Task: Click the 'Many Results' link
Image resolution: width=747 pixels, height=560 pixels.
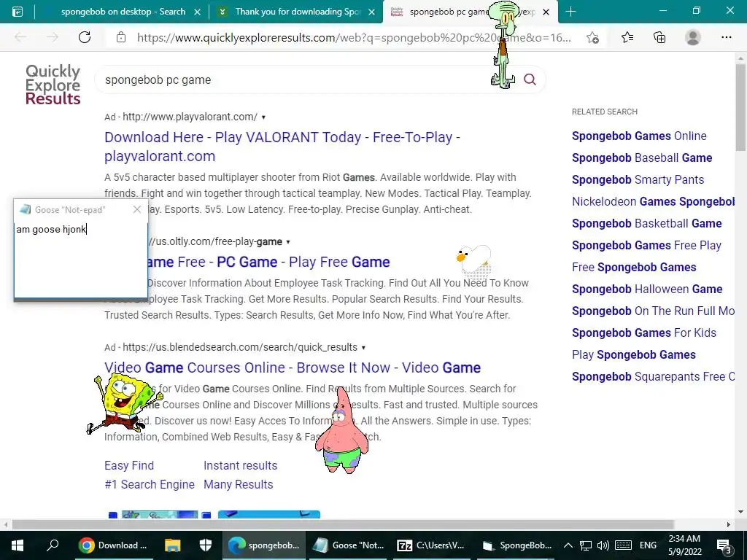Action: click(x=239, y=484)
